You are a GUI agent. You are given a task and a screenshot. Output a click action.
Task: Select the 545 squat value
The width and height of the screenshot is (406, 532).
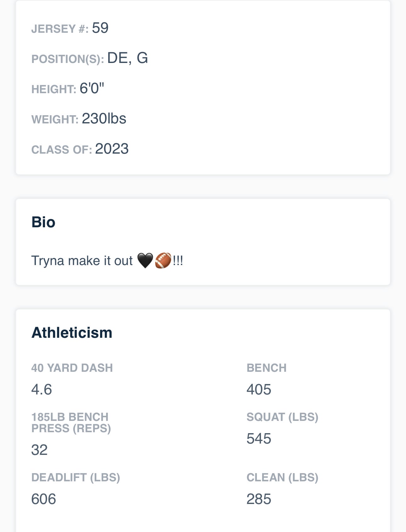(259, 439)
